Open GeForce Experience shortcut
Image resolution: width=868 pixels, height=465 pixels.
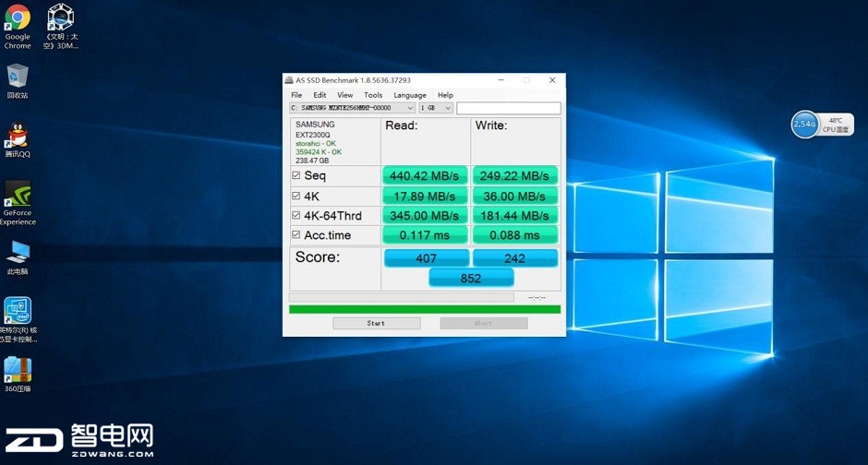click(18, 203)
